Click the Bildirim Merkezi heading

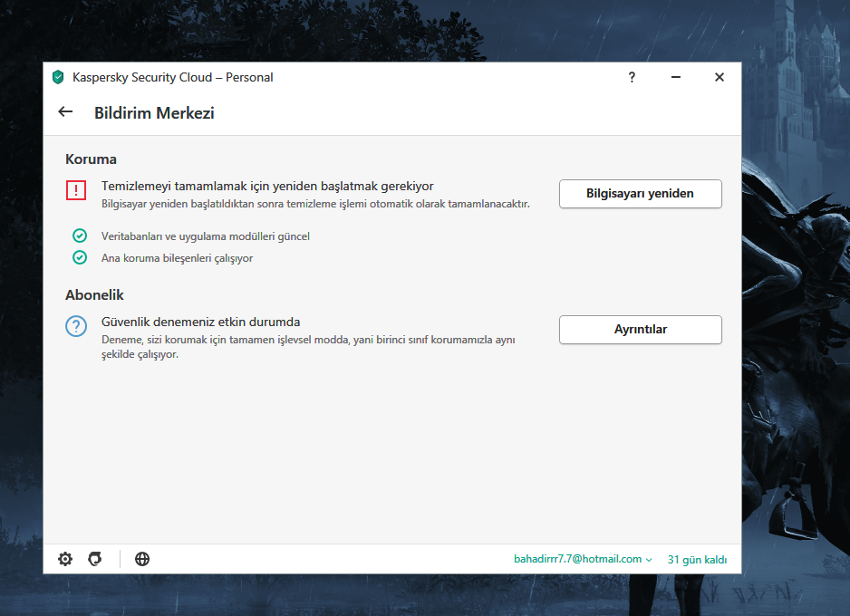click(154, 112)
